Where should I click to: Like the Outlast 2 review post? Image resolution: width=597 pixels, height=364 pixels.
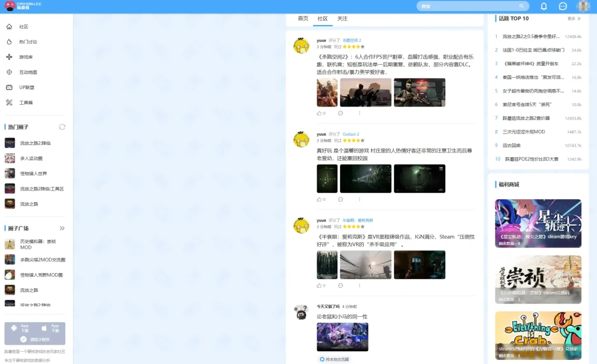[321, 199]
